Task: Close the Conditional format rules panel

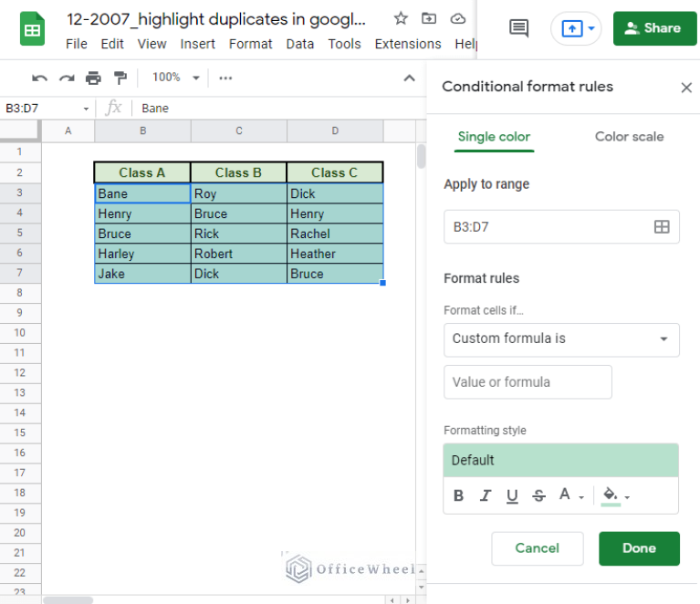Action: pyautogui.click(x=686, y=88)
